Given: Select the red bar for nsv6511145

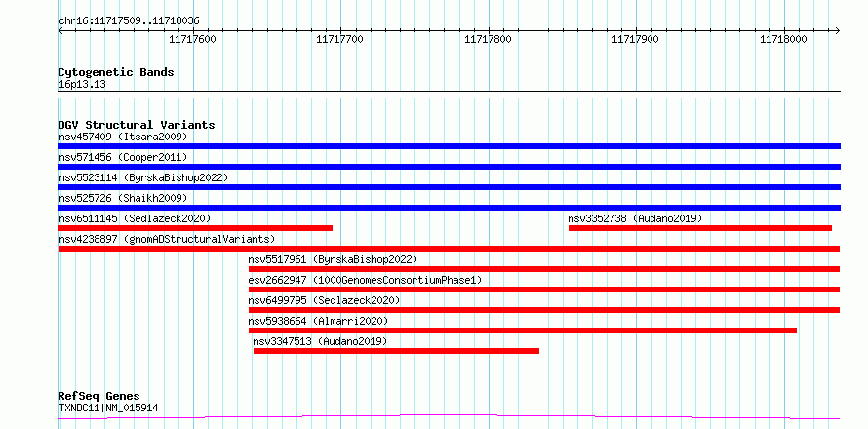Looking at the screenshot, I should 195,228.
